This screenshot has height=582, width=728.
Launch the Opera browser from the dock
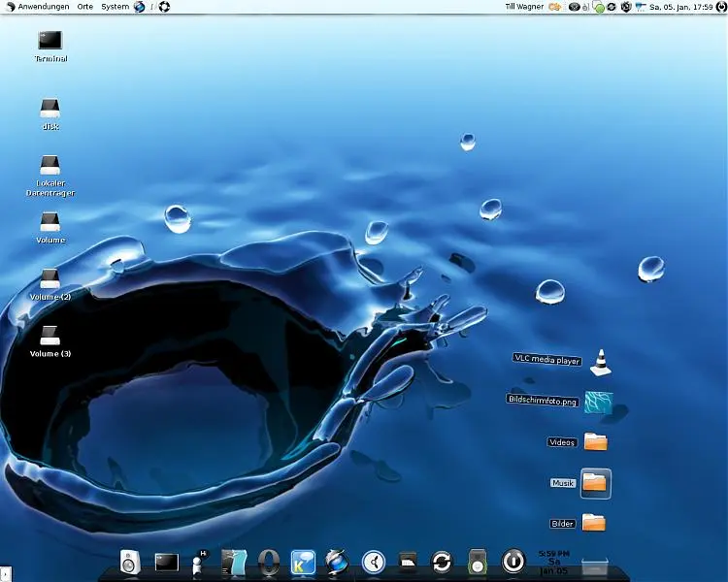click(270, 562)
